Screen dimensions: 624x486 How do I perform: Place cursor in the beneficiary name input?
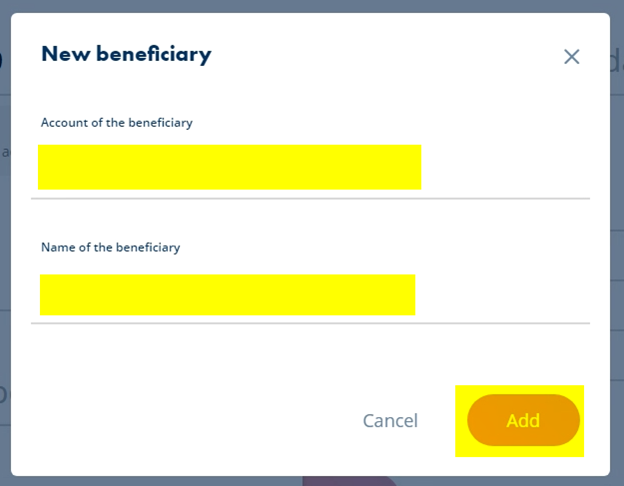click(310, 295)
